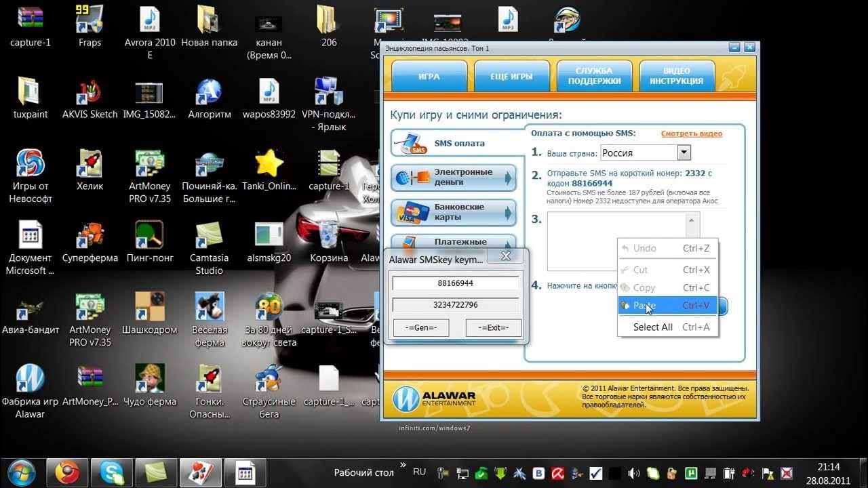This screenshot has height=488, width=868.
Task: Launch the Шашкодром game
Action: (x=150, y=313)
